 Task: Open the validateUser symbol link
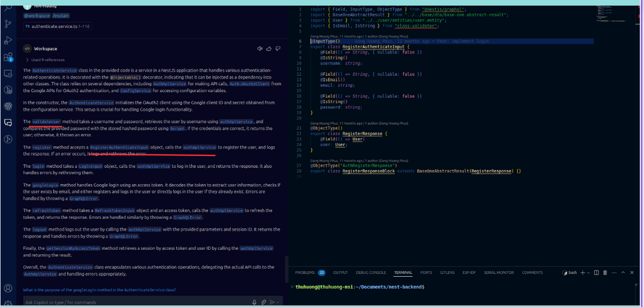[x=47, y=122]
